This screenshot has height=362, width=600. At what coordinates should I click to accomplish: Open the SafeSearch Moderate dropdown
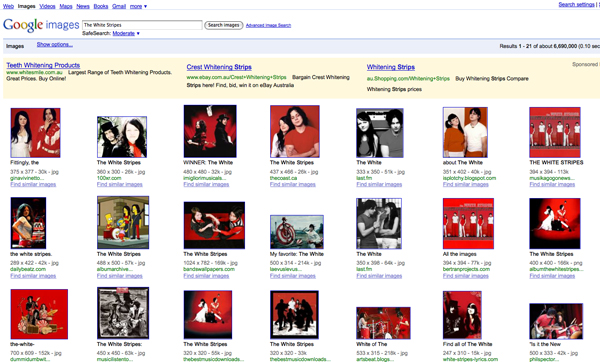click(x=126, y=33)
